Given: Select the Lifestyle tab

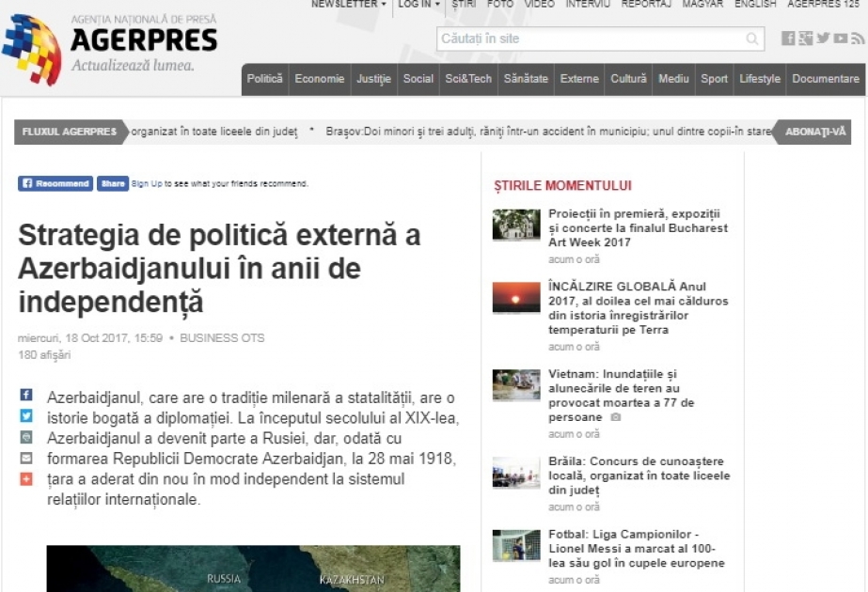Looking at the screenshot, I should tap(760, 79).
